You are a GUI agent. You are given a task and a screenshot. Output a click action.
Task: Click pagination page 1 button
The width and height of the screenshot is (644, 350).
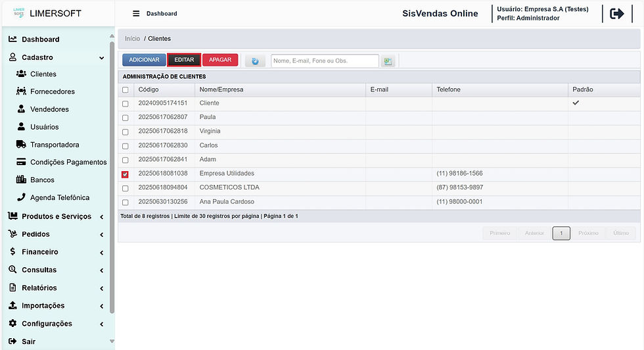click(x=561, y=233)
